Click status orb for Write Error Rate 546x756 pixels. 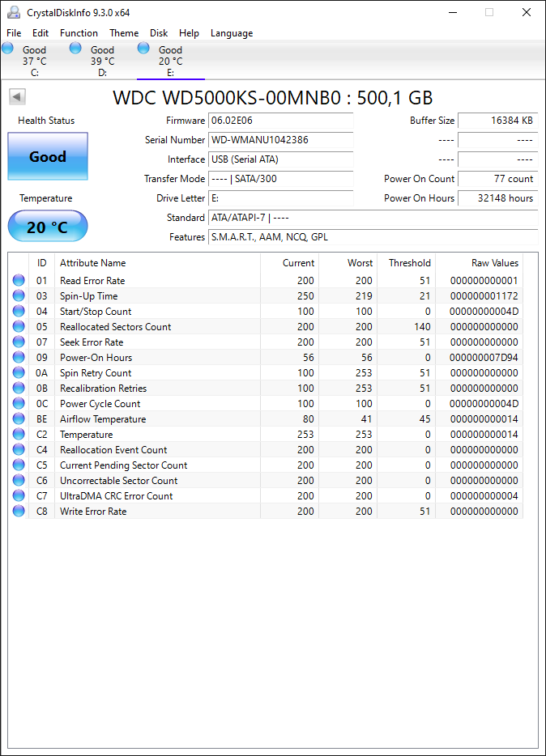coord(19,511)
